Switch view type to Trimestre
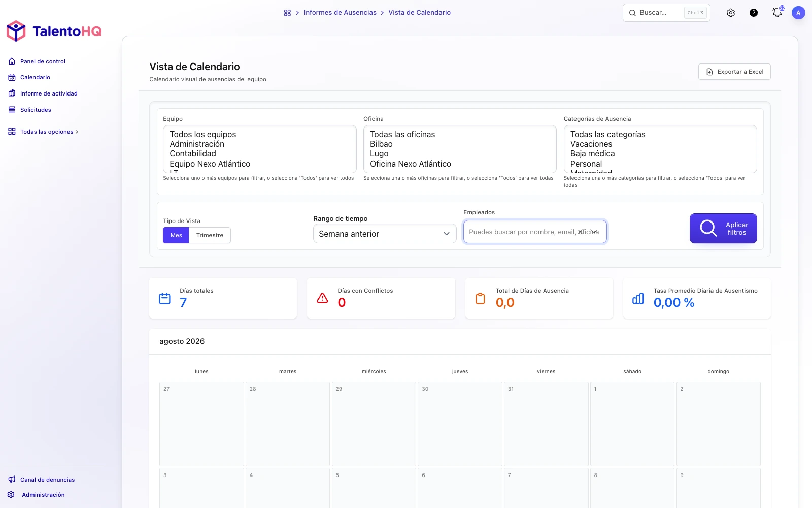Screen dimensions: 812x508 point(210,235)
